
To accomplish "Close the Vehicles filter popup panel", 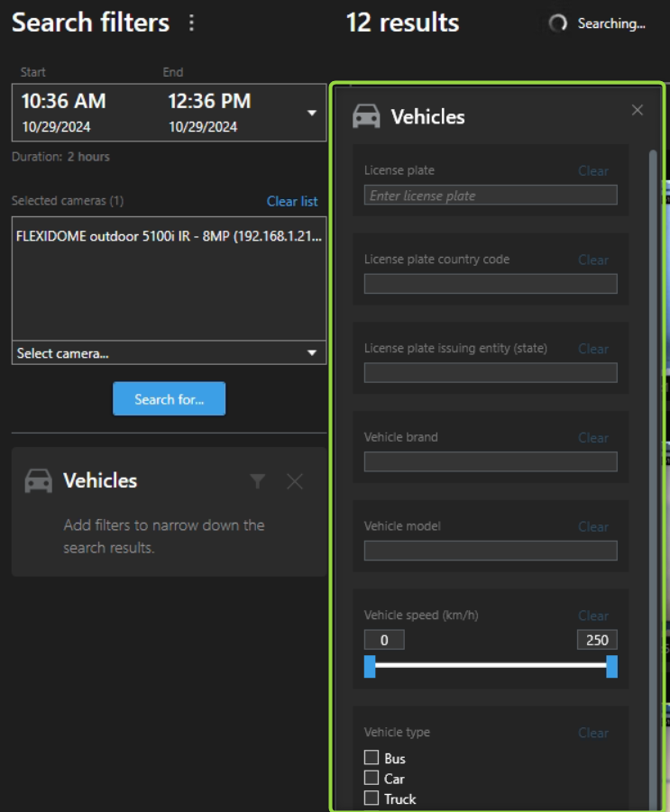I will pos(638,110).
